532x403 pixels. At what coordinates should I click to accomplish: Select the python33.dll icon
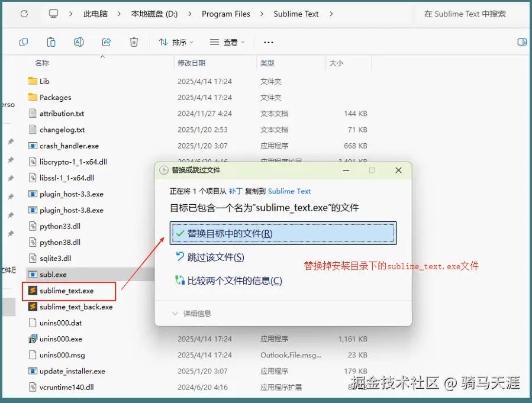[x=33, y=226]
